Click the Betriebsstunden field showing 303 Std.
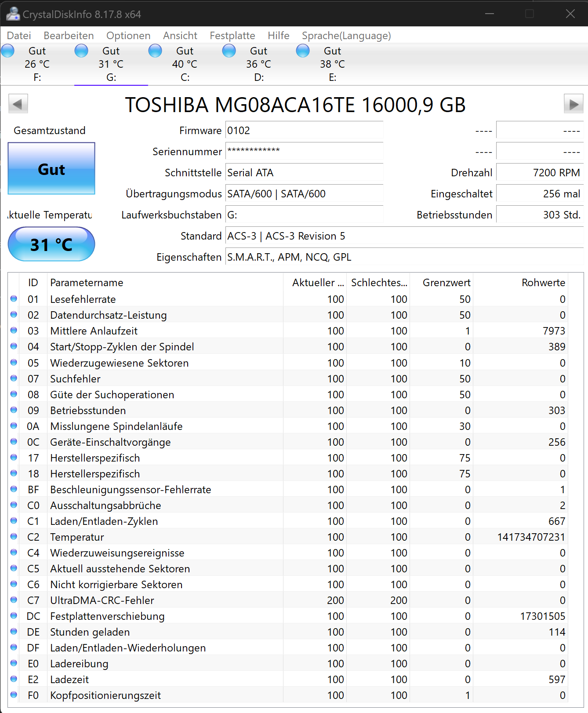This screenshot has height=713, width=588. point(540,215)
